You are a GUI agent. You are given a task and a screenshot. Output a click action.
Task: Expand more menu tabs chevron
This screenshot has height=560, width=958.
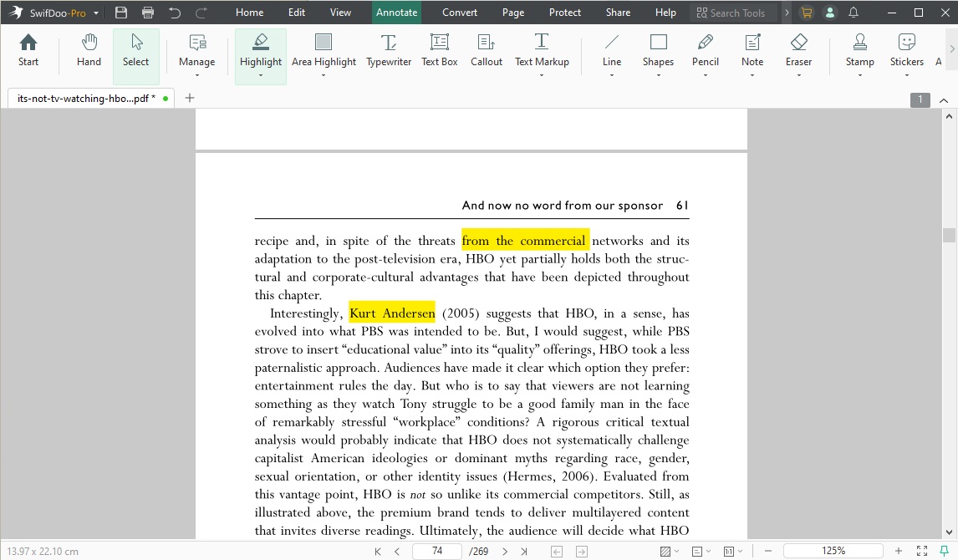tap(787, 13)
